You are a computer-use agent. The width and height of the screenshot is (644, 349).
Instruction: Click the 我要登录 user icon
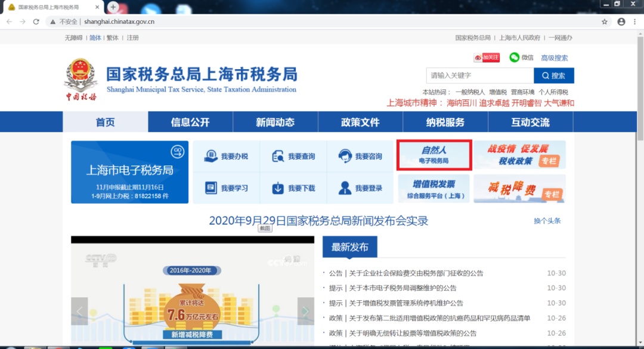pyautogui.click(x=345, y=188)
